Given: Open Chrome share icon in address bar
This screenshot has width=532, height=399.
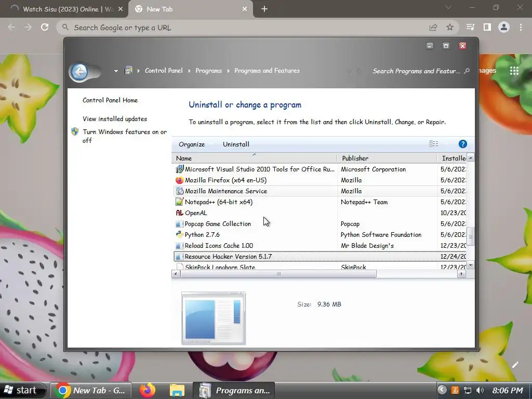Looking at the screenshot, I should pyautogui.click(x=433, y=28).
